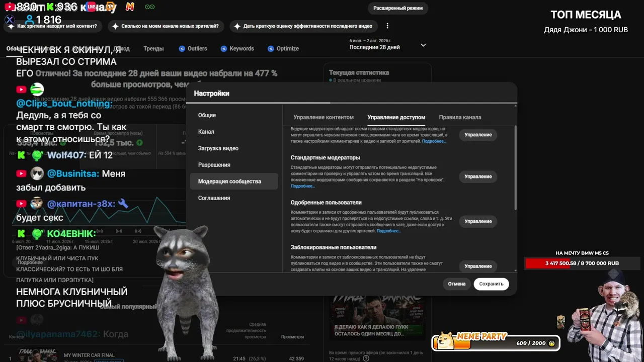Click the 'MY WINTER CAR FINAL' video title

(89, 355)
